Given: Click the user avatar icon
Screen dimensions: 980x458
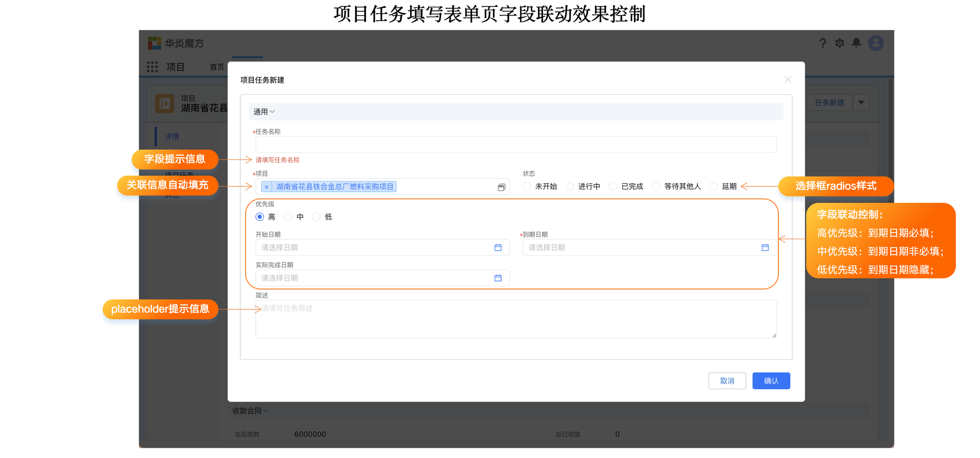Looking at the screenshot, I should point(876,43).
